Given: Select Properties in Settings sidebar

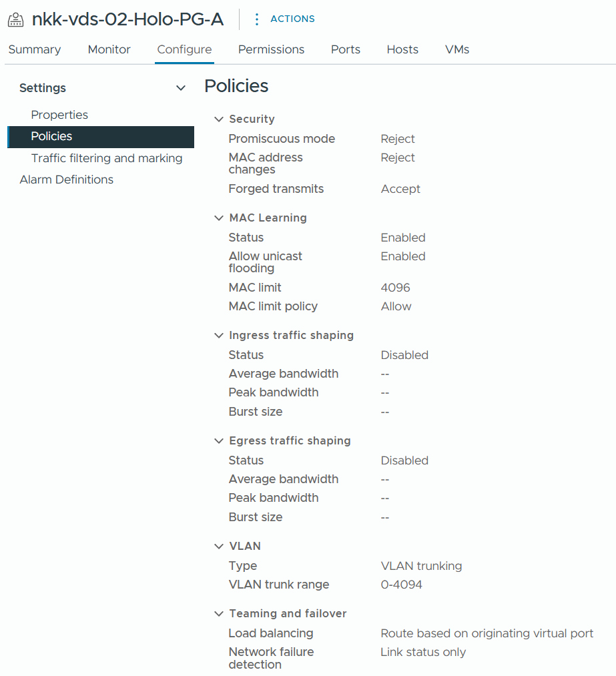Looking at the screenshot, I should [x=59, y=115].
